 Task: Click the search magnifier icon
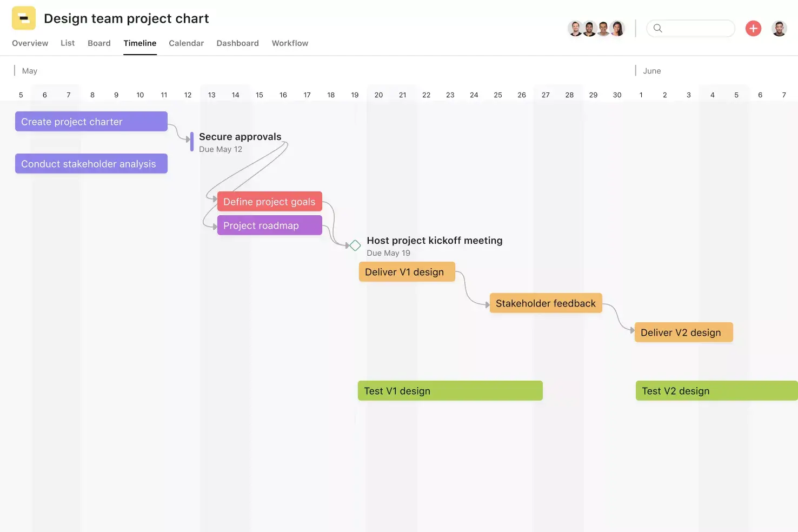pos(657,28)
